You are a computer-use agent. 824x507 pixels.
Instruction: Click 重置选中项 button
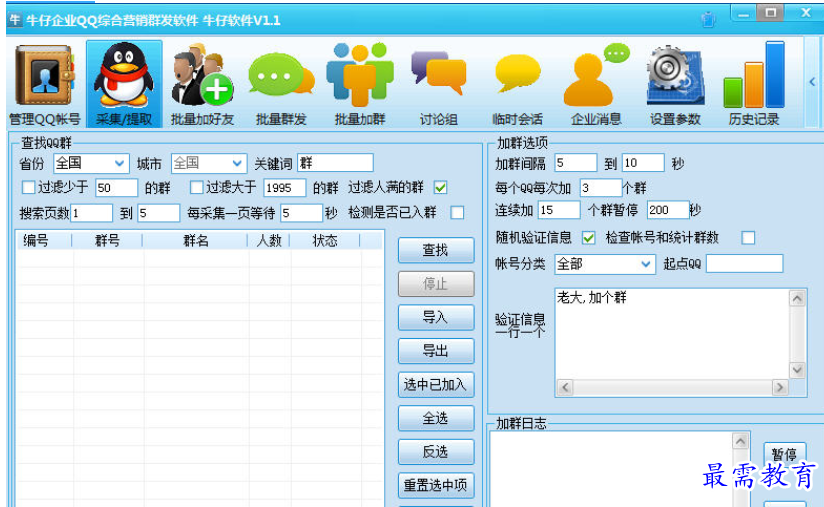[x=436, y=485]
